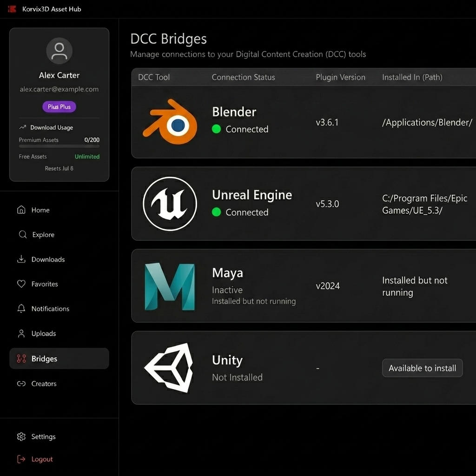476x476 pixels.
Task: Click the Uploads person icon
Action: pyautogui.click(x=21, y=333)
